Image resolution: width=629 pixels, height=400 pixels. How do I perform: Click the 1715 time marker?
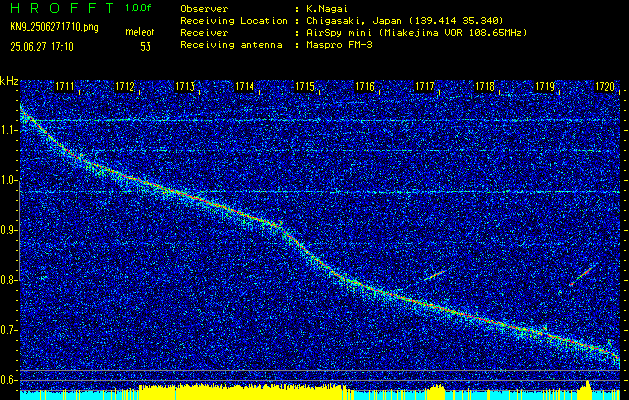coord(304,86)
